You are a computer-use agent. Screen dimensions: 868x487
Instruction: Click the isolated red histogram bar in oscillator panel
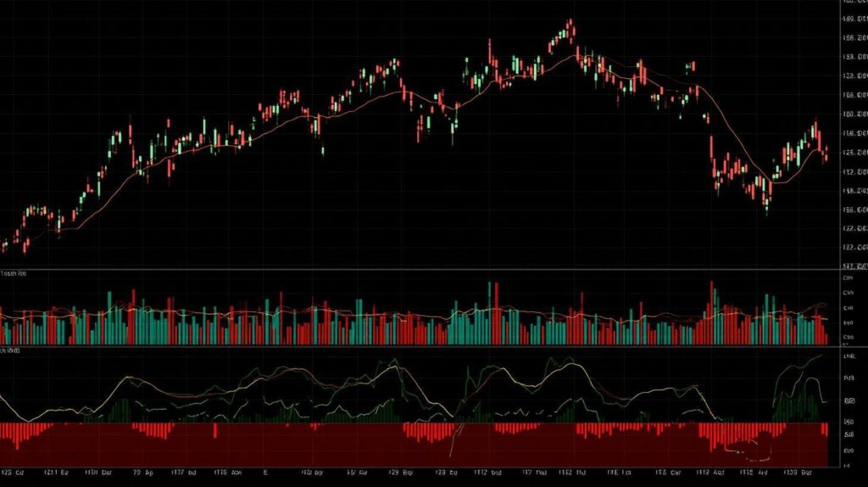tap(214, 430)
